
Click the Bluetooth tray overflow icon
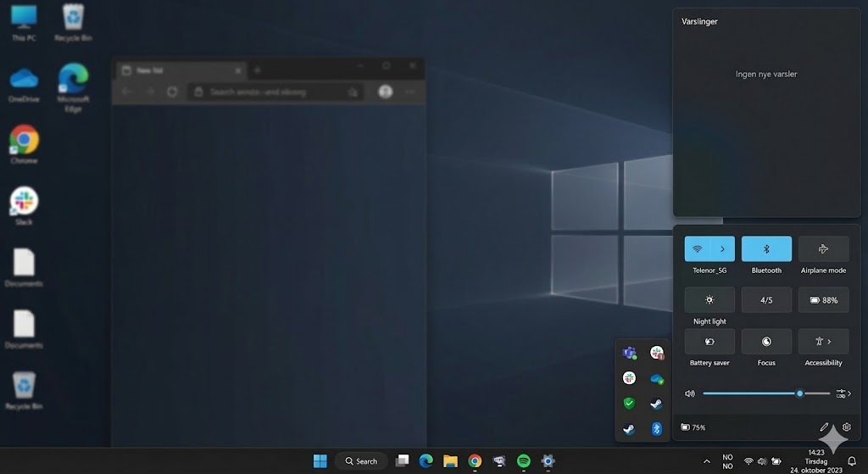point(656,429)
